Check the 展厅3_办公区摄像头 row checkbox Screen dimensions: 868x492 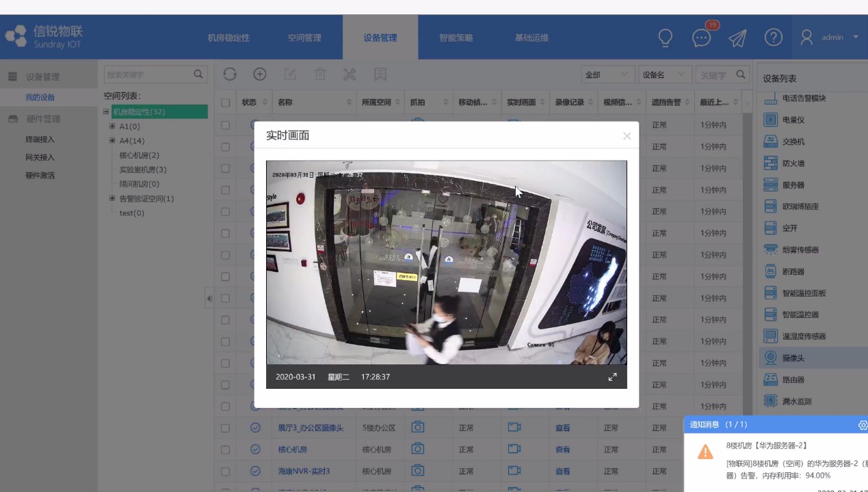225,428
